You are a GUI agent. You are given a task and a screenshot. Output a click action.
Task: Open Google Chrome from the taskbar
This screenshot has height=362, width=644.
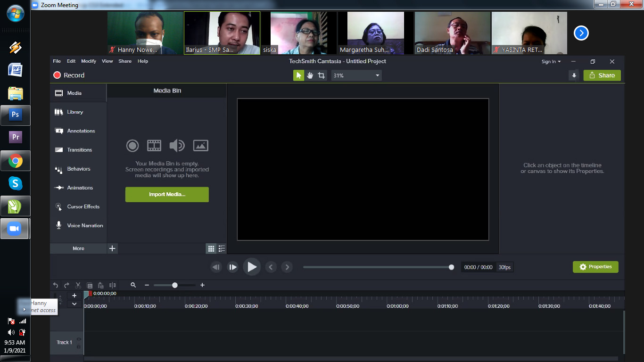16,161
